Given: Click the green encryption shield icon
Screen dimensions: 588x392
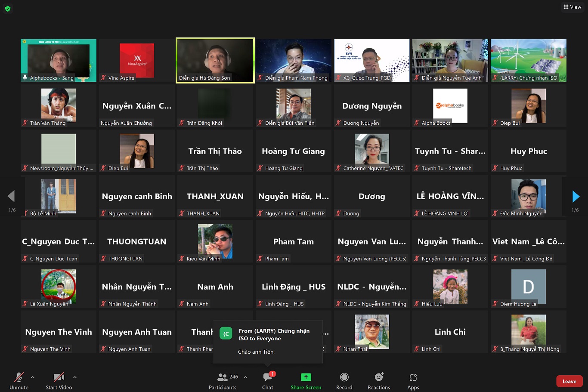Looking at the screenshot, I should (x=8, y=9).
